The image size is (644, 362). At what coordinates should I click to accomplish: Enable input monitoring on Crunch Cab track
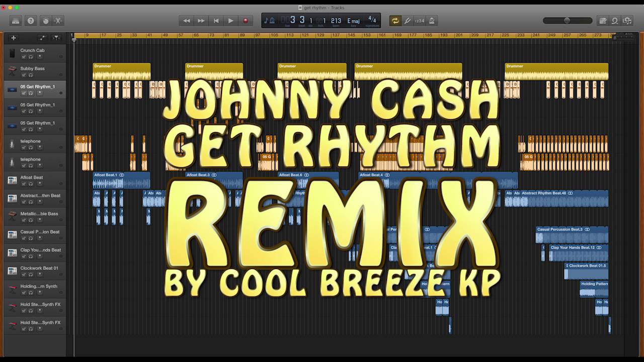click(x=39, y=57)
